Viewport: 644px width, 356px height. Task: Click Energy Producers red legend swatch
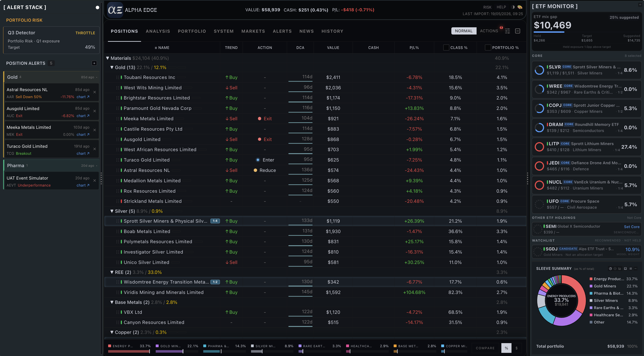(x=591, y=279)
